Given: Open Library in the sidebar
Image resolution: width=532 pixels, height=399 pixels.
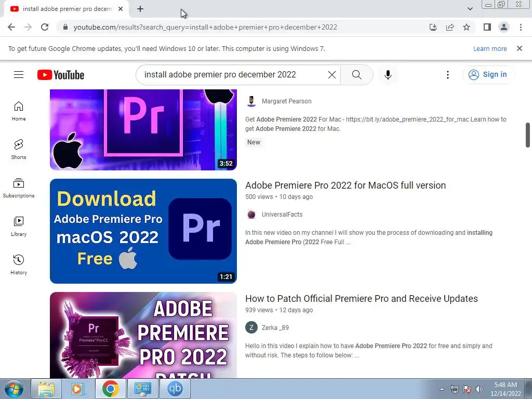Looking at the screenshot, I should coord(19,227).
